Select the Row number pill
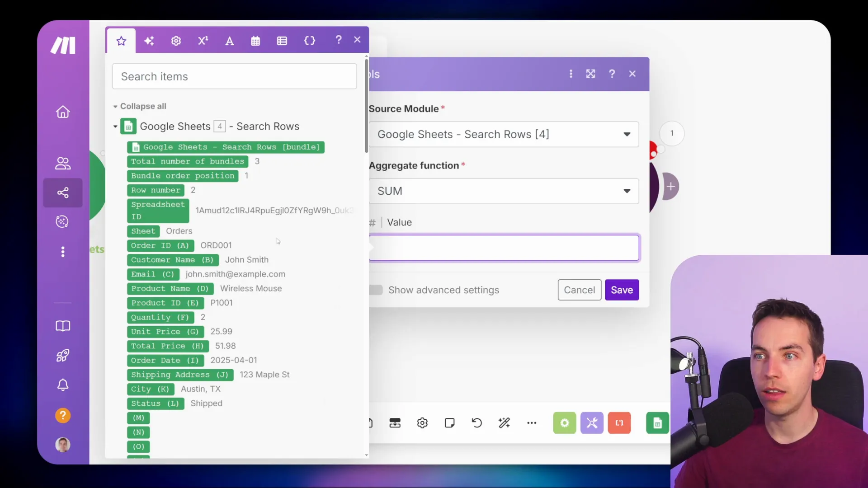 [x=156, y=190]
